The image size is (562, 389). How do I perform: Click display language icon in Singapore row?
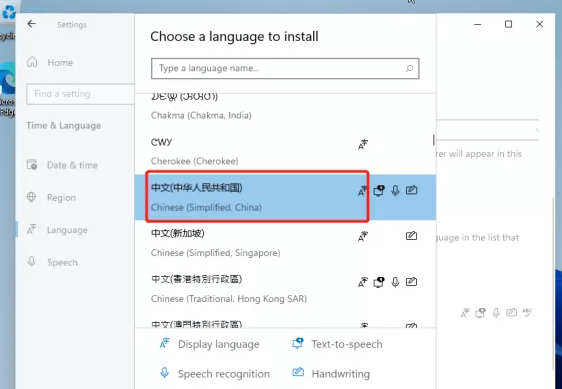point(363,236)
